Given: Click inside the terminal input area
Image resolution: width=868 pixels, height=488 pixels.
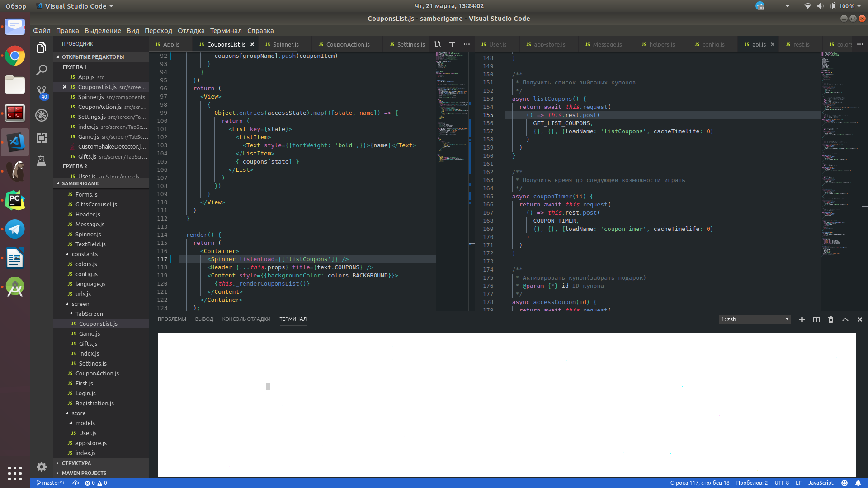Looking at the screenshot, I should click(x=506, y=404).
